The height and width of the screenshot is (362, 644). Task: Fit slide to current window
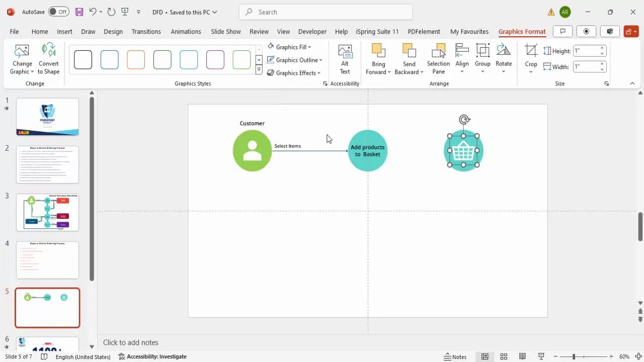click(x=637, y=356)
